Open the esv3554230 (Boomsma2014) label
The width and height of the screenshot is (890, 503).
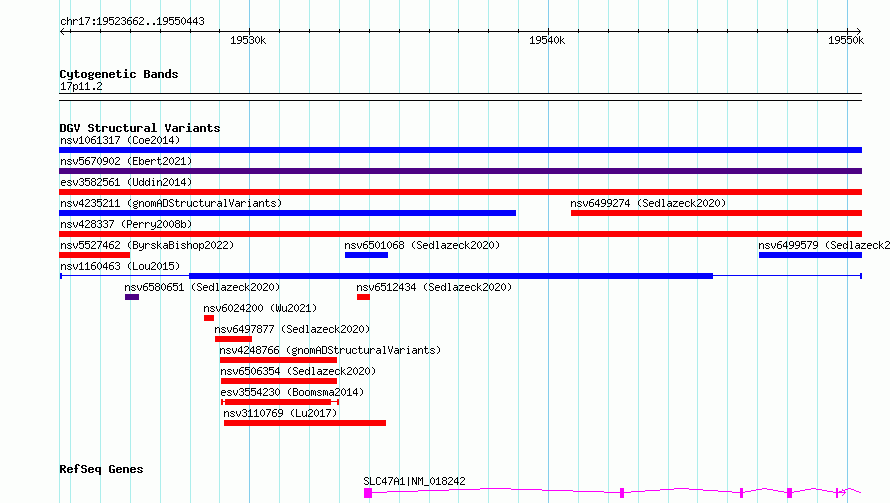coord(292,392)
